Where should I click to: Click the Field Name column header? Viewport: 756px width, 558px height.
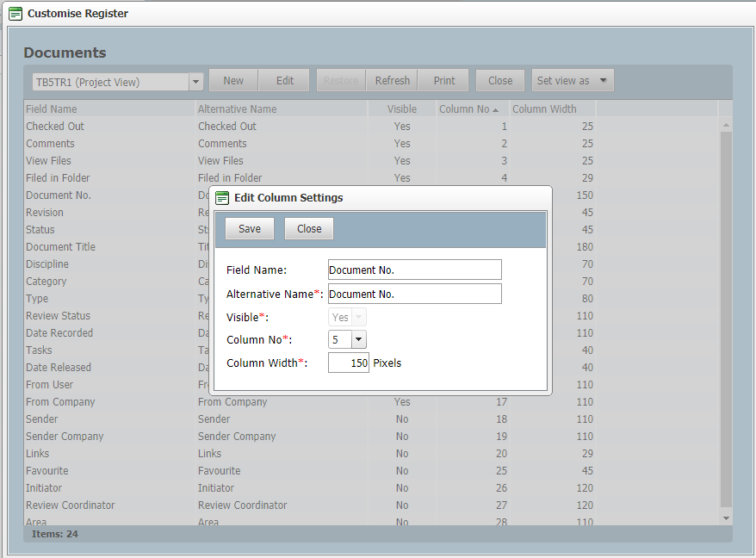click(x=52, y=109)
